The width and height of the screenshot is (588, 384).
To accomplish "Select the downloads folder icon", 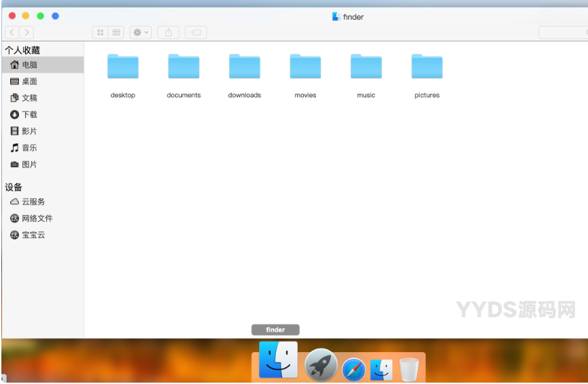I will pos(245,67).
